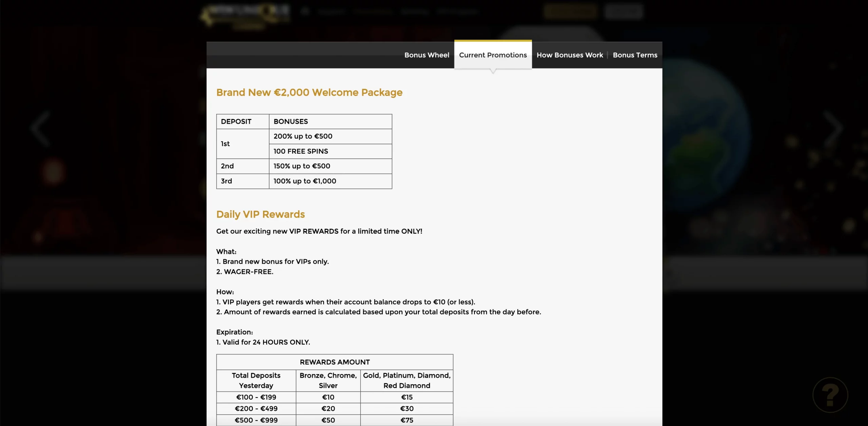868x426 pixels.
Task: Click the 200% up to €500 cell
Action: click(331, 136)
